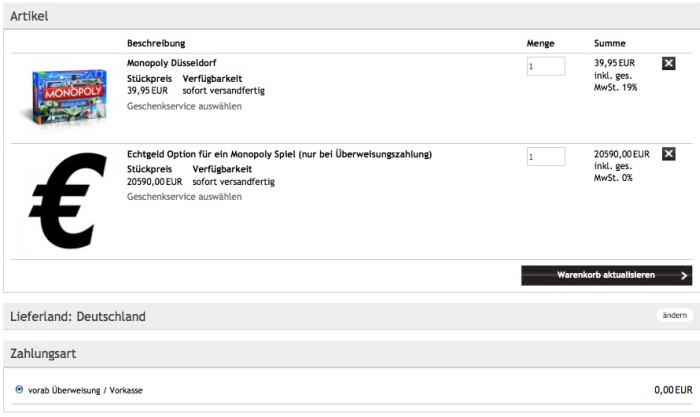Image resolution: width=700 pixels, height=417 pixels.
Task: Click the 20590,00 EUR sum value
Action: (x=621, y=154)
